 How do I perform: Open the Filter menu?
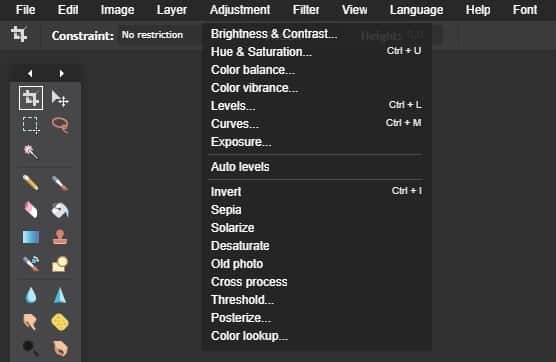(306, 10)
